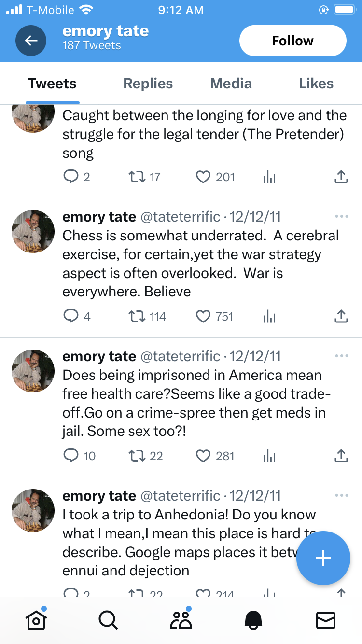This screenshot has width=362, height=644.
Task: Like the imprisoned in America tweet
Action: coord(203,456)
